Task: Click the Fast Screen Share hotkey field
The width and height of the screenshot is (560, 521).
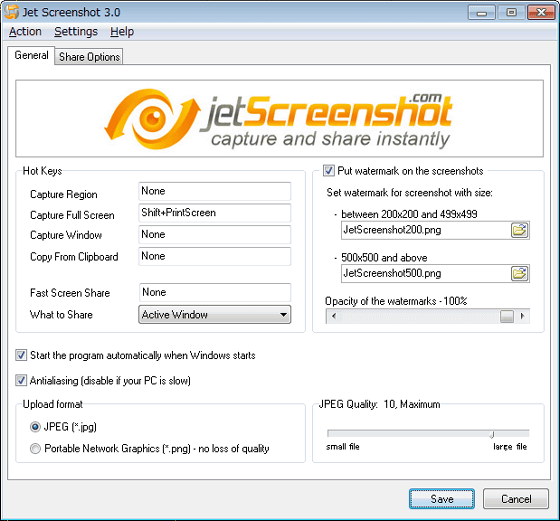Action: coord(215,292)
